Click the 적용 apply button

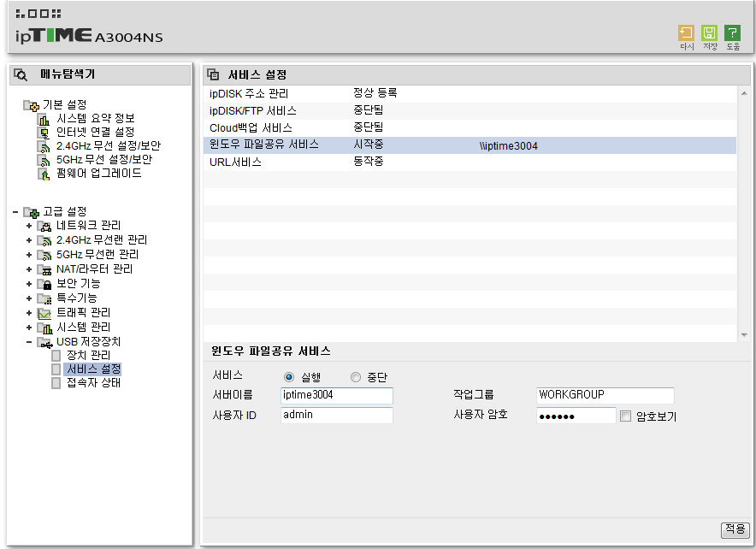(x=735, y=529)
